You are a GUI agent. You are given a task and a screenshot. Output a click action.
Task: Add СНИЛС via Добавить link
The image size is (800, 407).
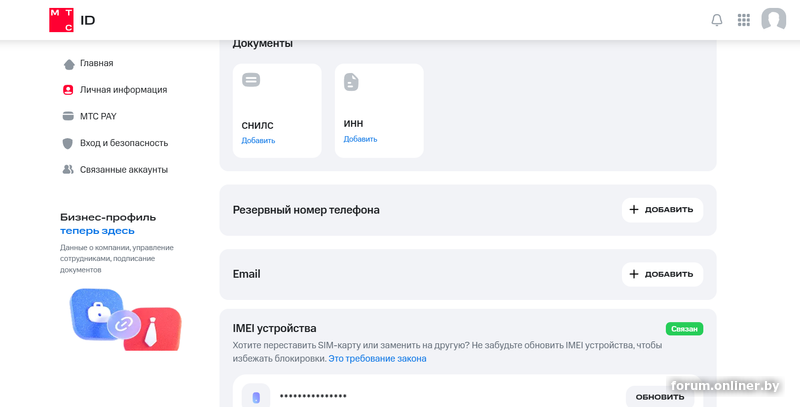click(x=258, y=141)
